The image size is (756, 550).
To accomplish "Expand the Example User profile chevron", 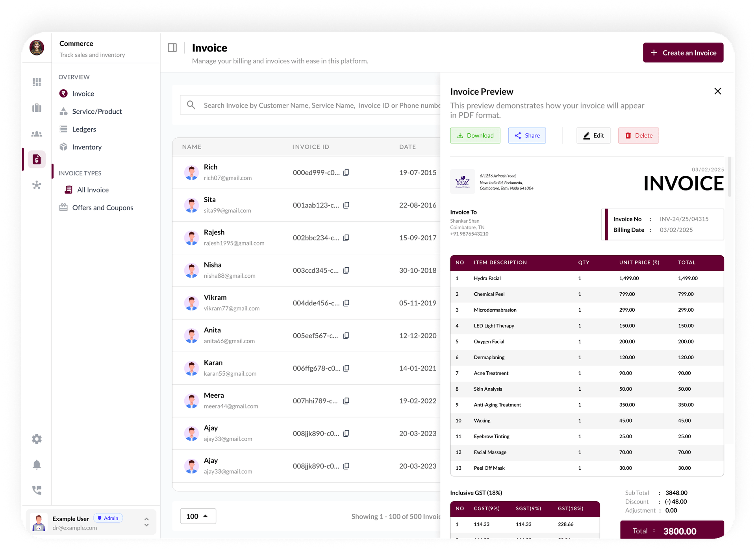I will 146,522.
